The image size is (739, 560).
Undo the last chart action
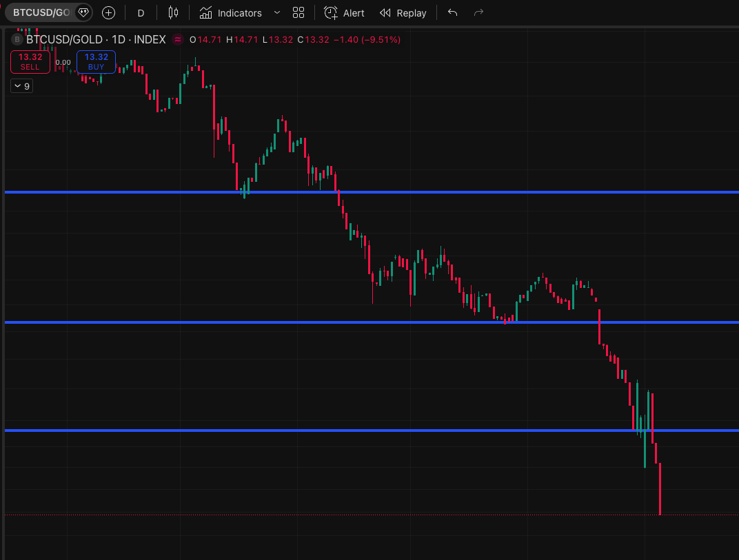coord(452,12)
